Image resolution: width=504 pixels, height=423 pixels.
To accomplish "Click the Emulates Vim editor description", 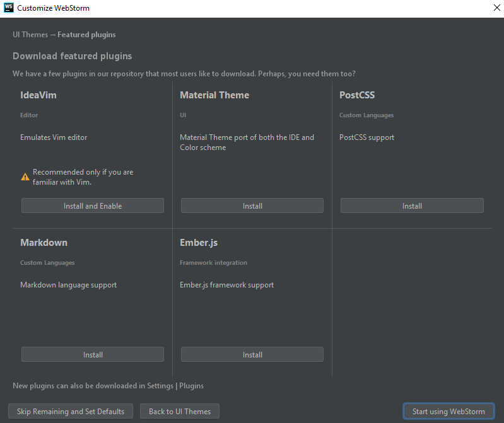I will (54, 137).
